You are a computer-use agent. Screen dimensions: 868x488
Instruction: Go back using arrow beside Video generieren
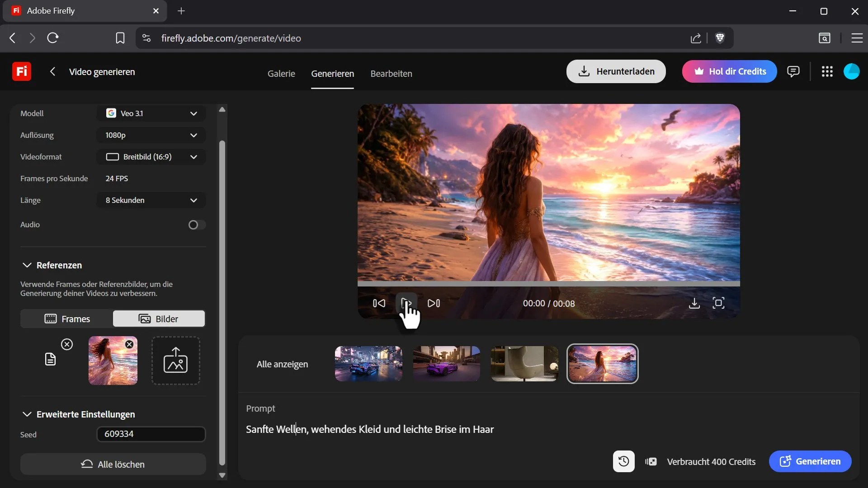coord(53,71)
